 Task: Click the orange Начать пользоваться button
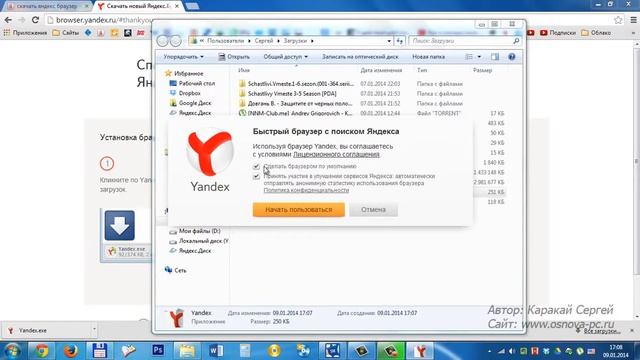pyautogui.click(x=298, y=209)
